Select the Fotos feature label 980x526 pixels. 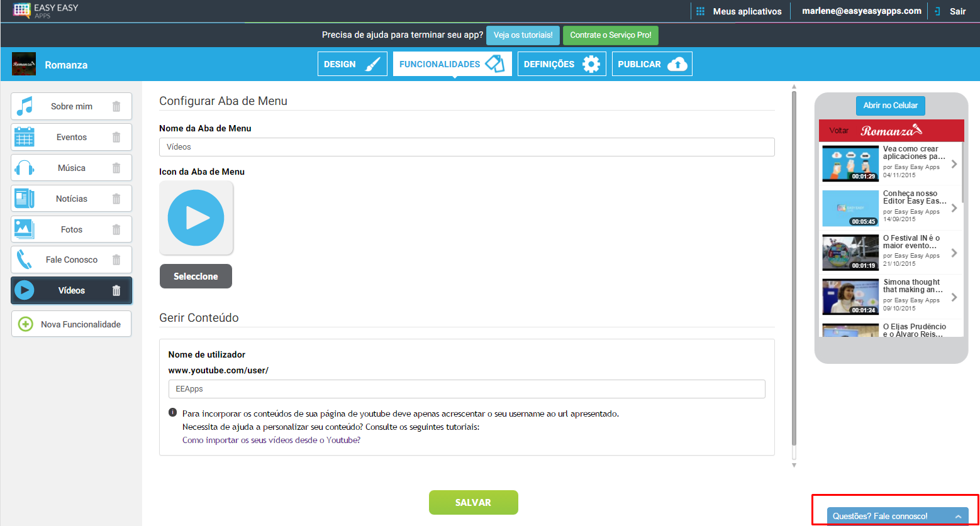coord(72,229)
